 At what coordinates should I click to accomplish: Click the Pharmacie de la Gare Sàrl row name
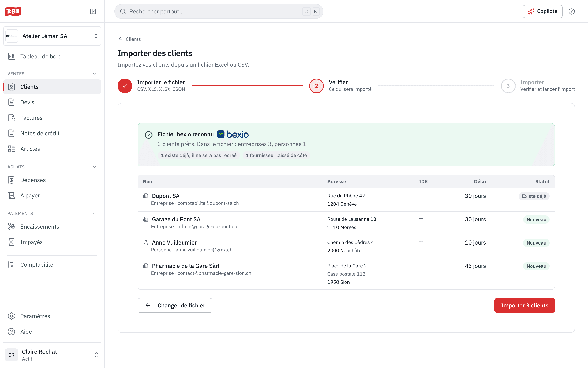[x=186, y=266]
